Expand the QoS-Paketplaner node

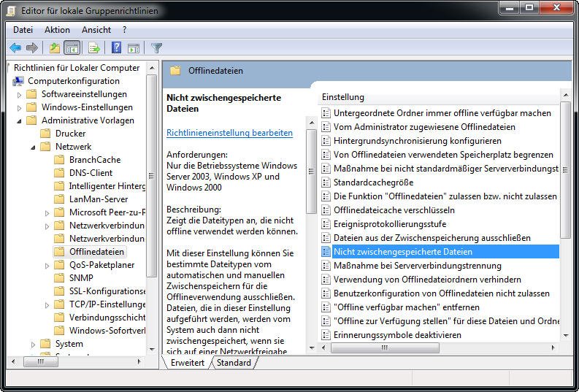point(47,266)
